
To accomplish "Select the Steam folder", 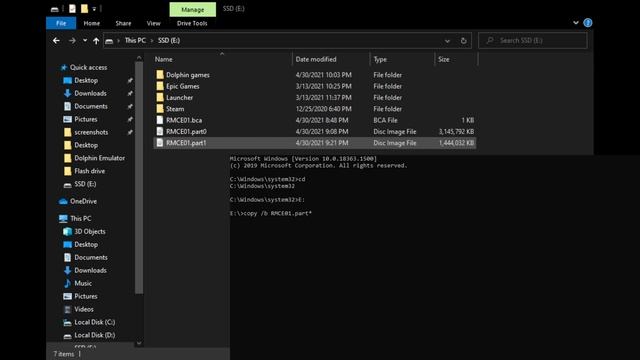I will pos(175,109).
